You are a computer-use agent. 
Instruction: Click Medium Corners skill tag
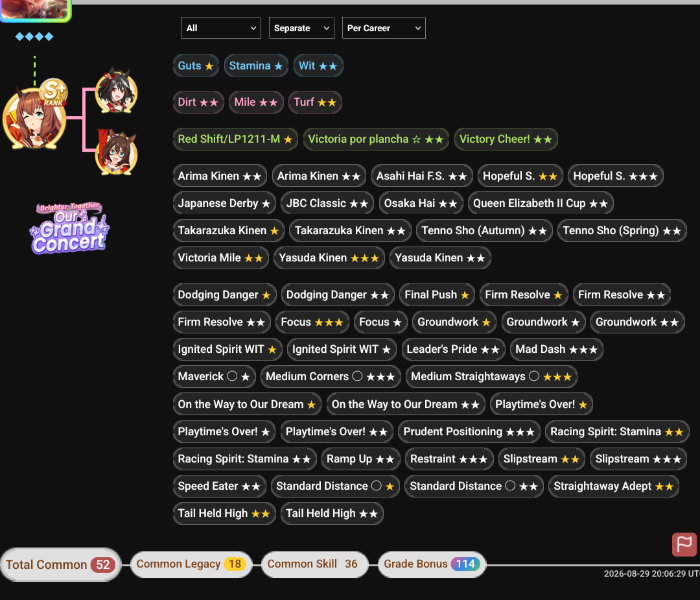(x=331, y=377)
